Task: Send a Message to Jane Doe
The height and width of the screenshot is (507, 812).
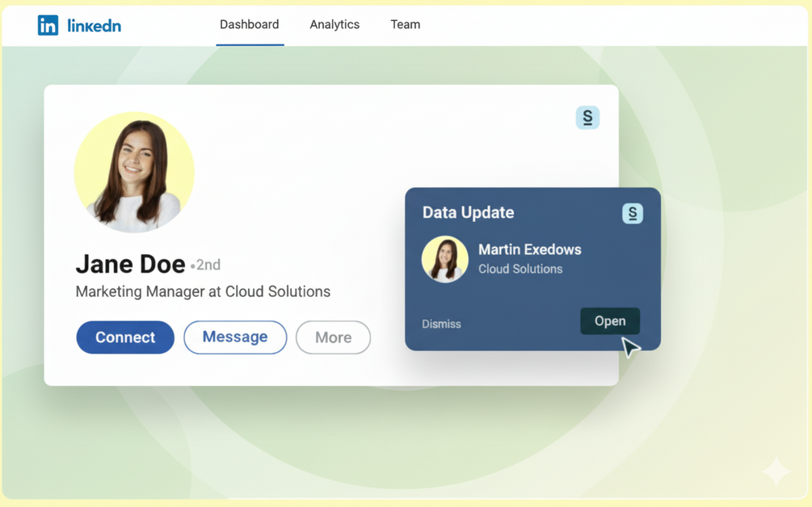Action: tap(235, 337)
